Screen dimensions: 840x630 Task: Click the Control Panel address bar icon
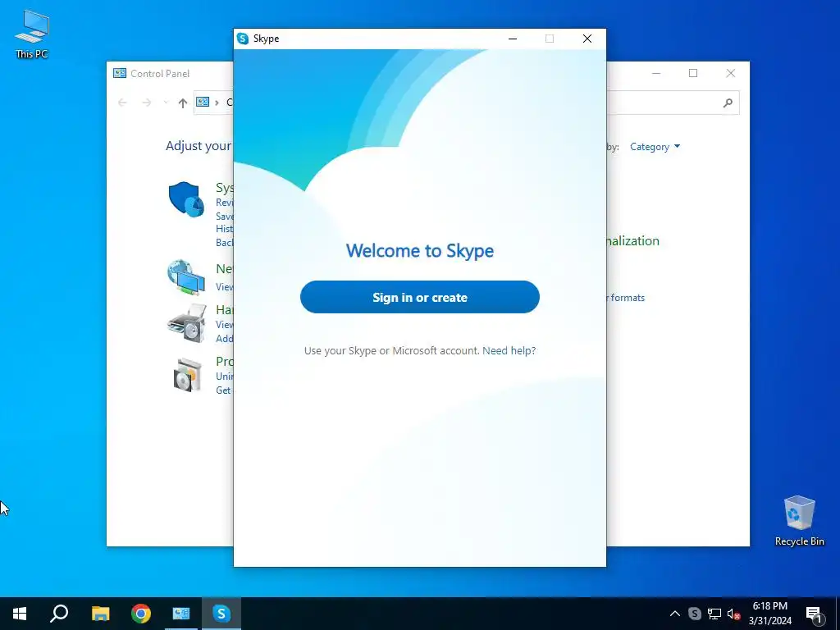pyautogui.click(x=203, y=102)
